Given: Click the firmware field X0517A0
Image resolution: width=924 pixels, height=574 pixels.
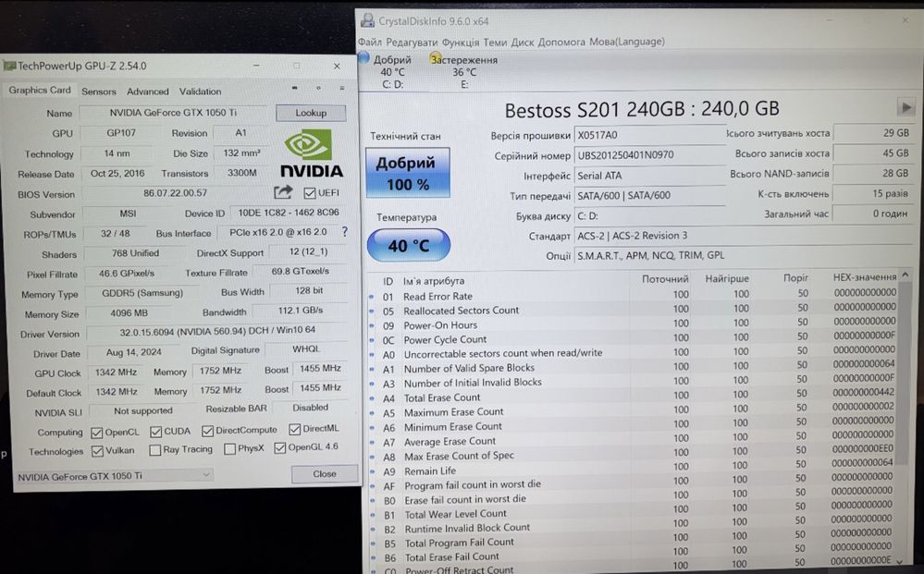Looking at the screenshot, I should coord(649,135).
